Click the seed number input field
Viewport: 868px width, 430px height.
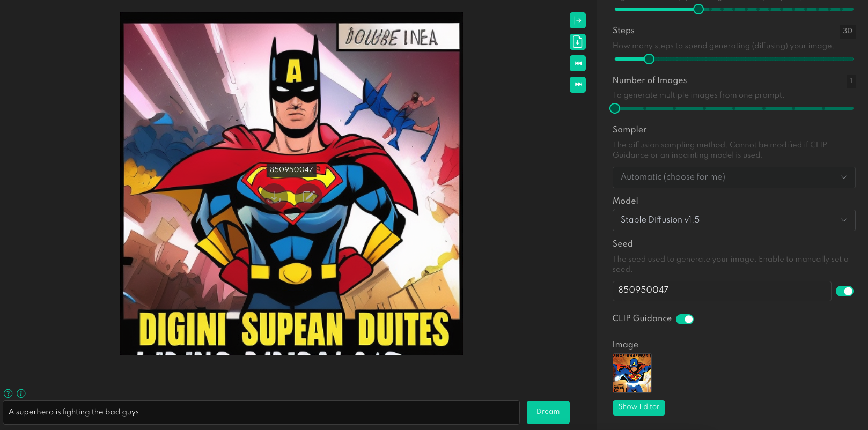(722, 291)
